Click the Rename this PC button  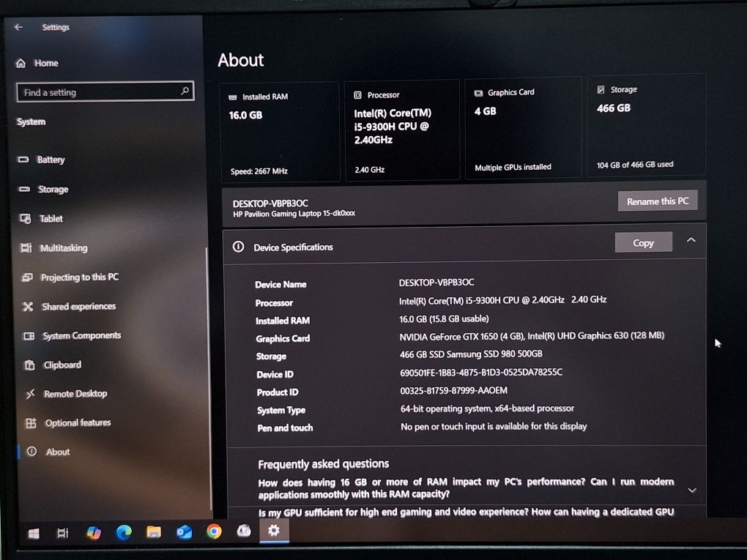[658, 201]
